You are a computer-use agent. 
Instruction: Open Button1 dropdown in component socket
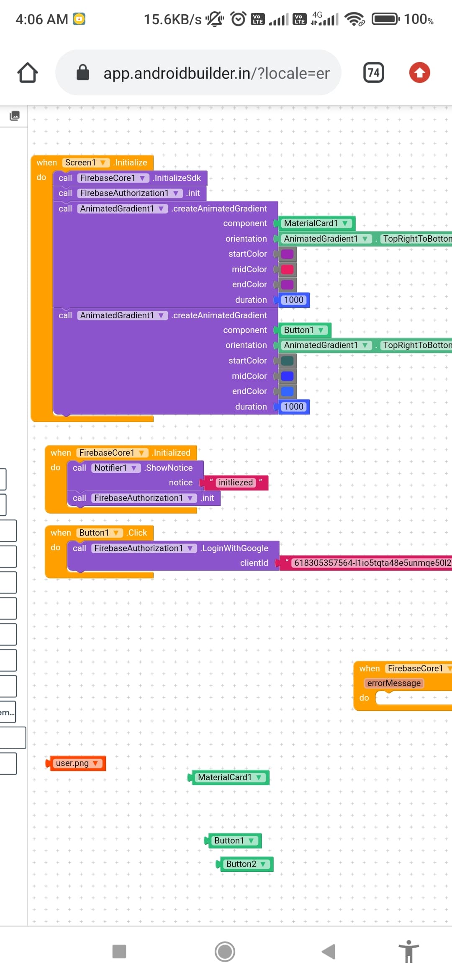pos(304,330)
